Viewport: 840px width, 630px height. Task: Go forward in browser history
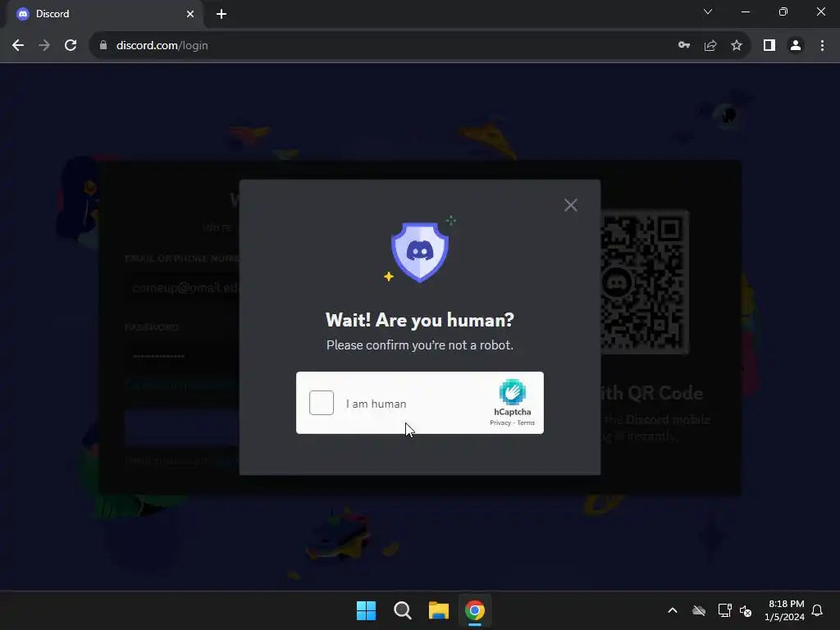pos(44,46)
